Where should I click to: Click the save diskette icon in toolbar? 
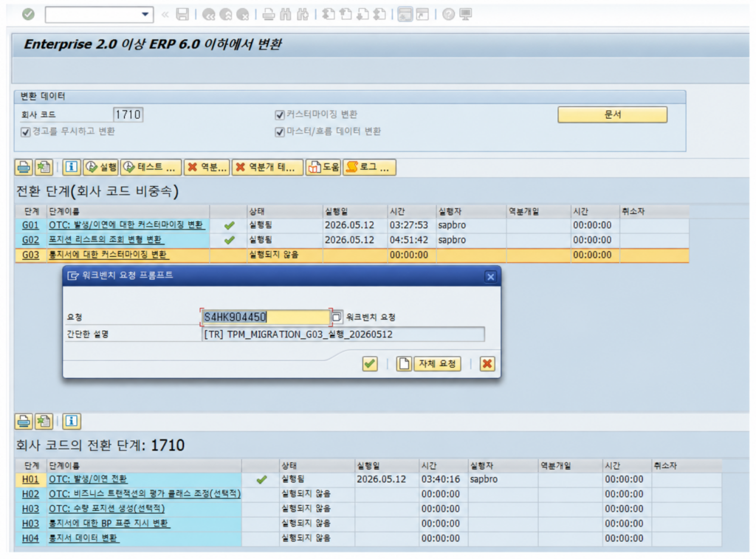click(x=182, y=15)
